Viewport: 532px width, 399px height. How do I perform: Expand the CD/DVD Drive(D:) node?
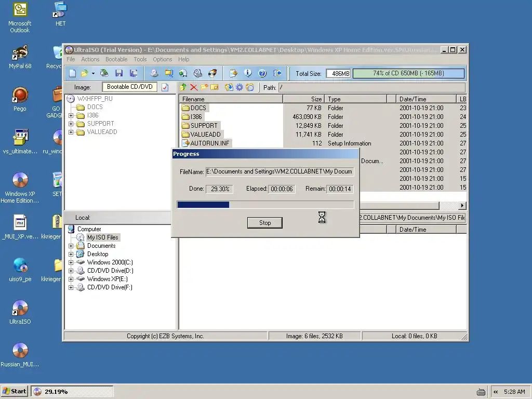(x=71, y=271)
